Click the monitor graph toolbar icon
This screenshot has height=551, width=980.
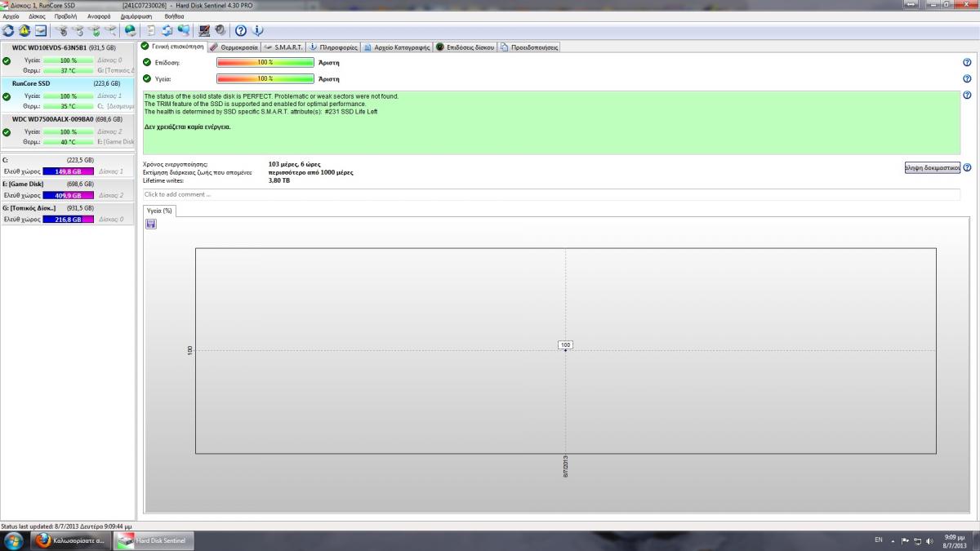[204, 31]
